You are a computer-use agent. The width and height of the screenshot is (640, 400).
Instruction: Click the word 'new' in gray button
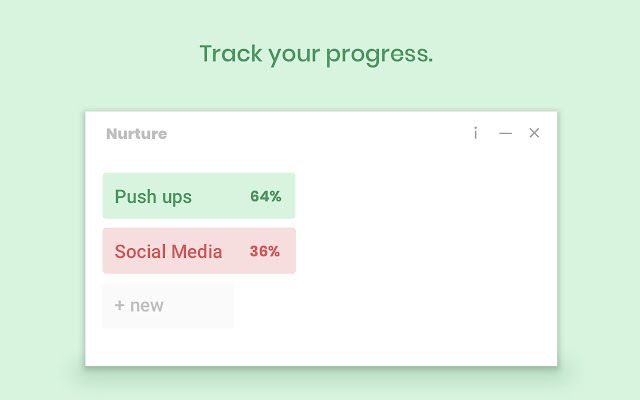pos(146,306)
